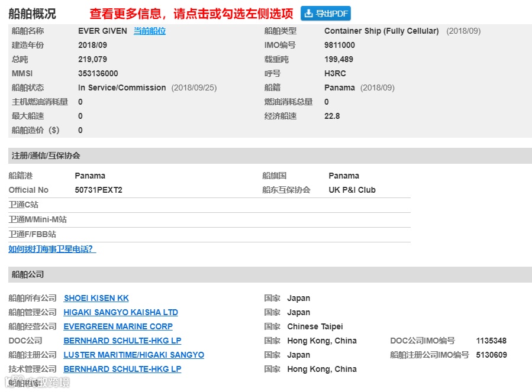This screenshot has height=392, width=532.
Task: Select economic speed value 22.8
Action: pyautogui.click(x=332, y=116)
